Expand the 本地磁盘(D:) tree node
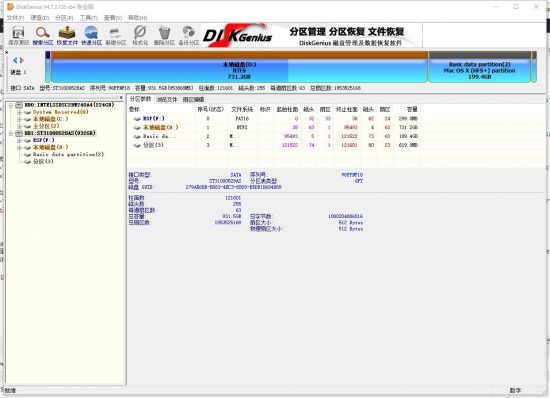Screen dimensions: 550x398 [x=19, y=147]
